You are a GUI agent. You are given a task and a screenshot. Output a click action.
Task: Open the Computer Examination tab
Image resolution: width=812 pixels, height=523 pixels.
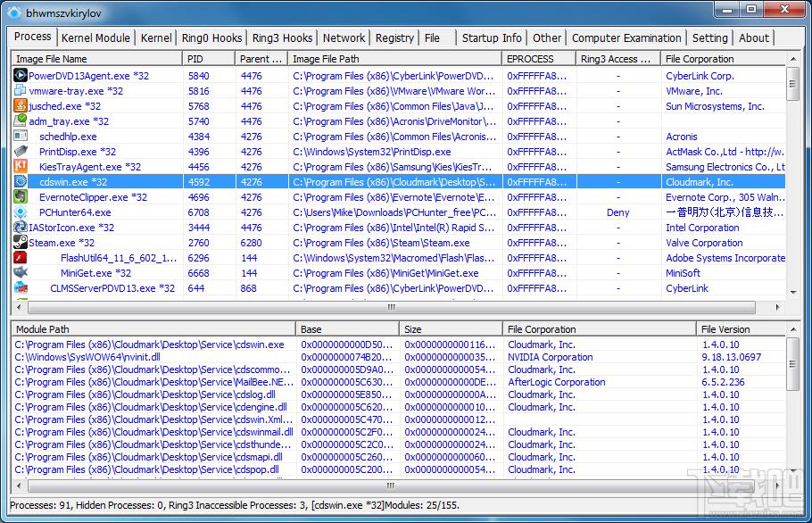[x=626, y=37]
